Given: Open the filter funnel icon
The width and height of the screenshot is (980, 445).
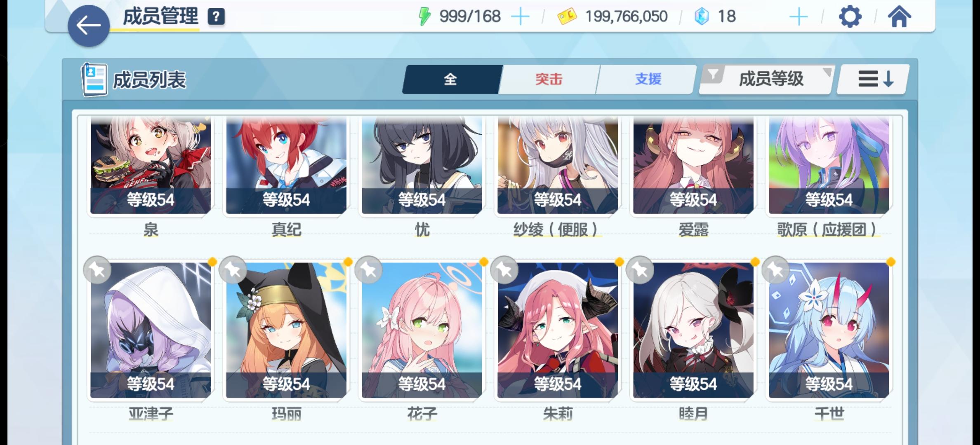Looking at the screenshot, I should tap(713, 75).
